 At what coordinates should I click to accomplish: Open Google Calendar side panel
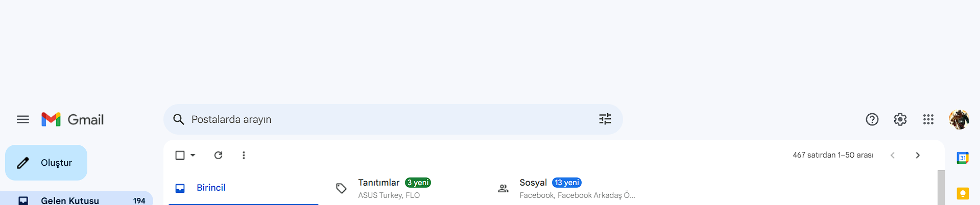click(x=962, y=158)
